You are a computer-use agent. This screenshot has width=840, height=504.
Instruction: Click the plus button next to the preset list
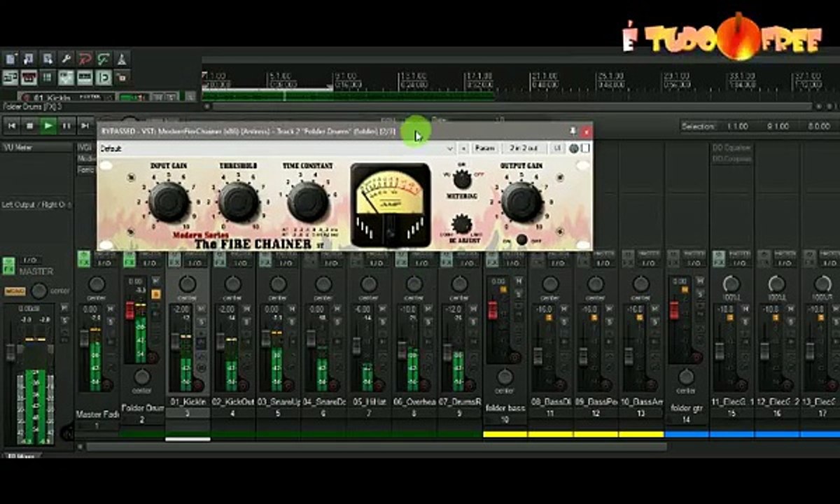[x=463, y=148]
